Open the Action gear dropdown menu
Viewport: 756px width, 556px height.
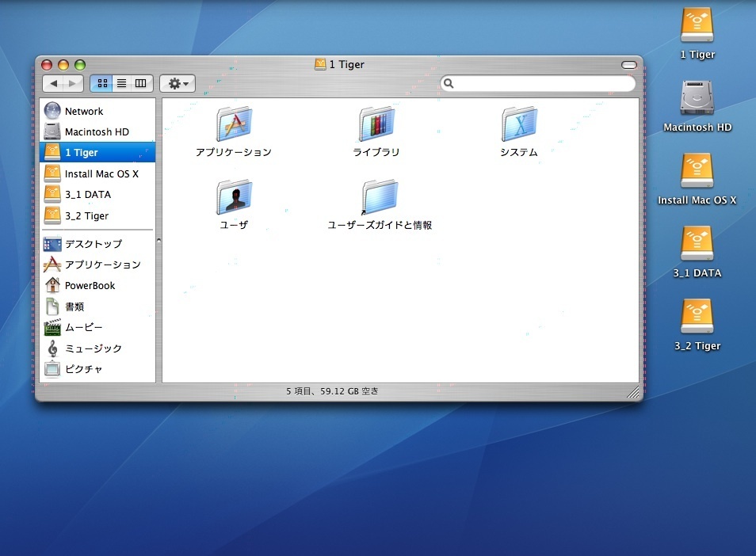pos(178,83)
